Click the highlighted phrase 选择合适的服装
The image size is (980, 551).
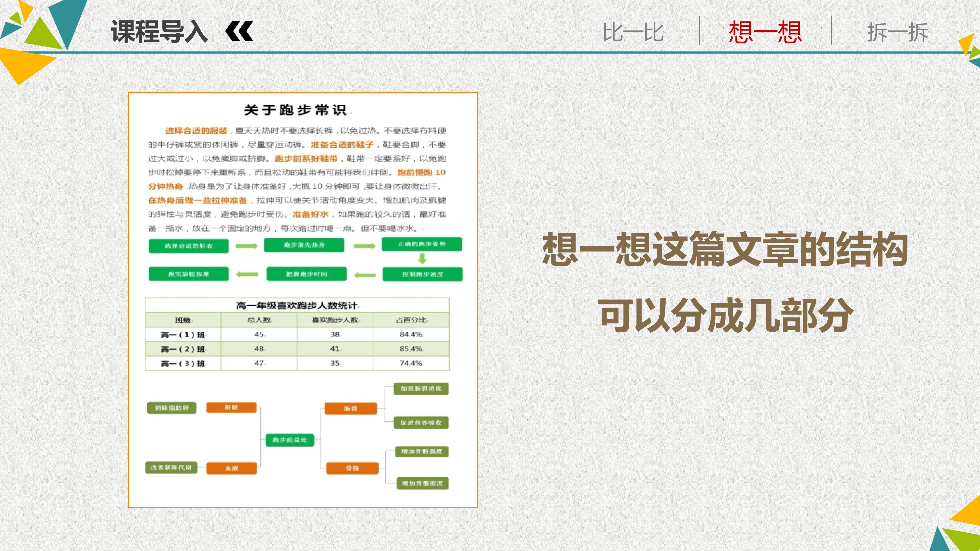pos(196,130)
